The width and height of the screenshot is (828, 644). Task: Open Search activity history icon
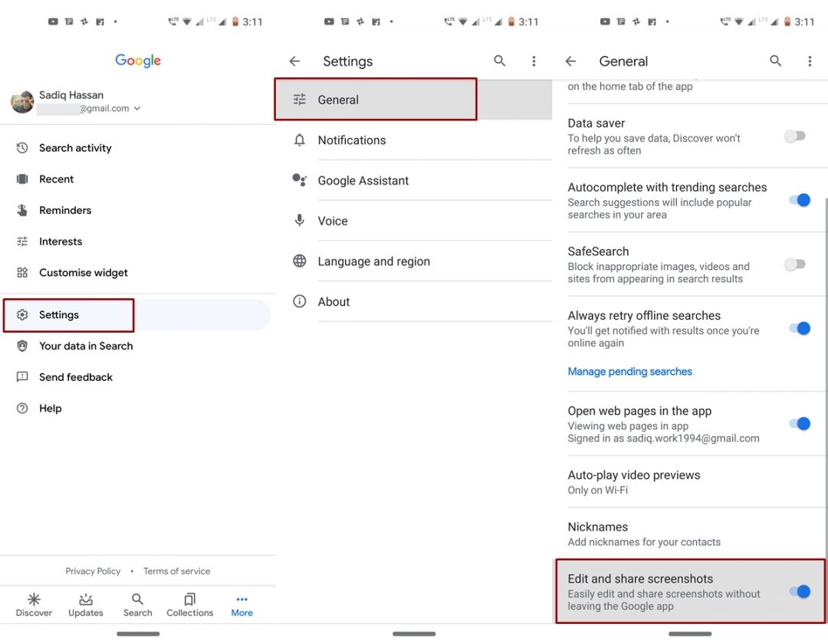(22, 148)
